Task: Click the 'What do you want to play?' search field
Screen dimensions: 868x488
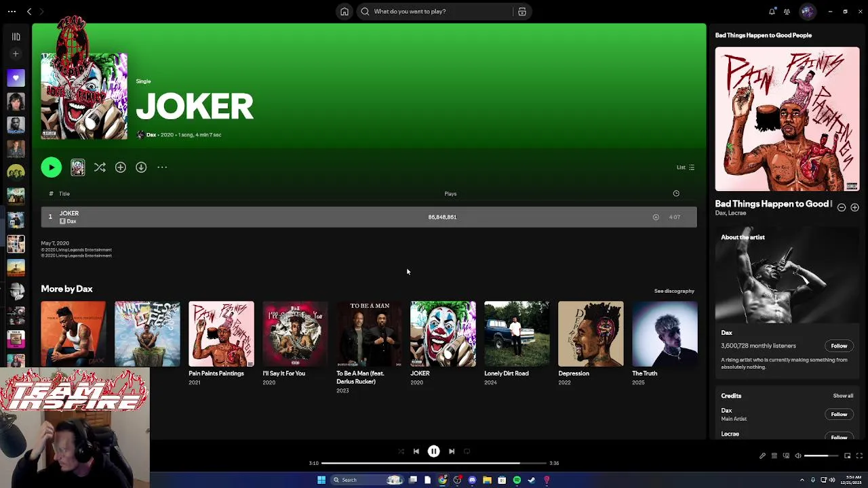Action: pos(434,12)
